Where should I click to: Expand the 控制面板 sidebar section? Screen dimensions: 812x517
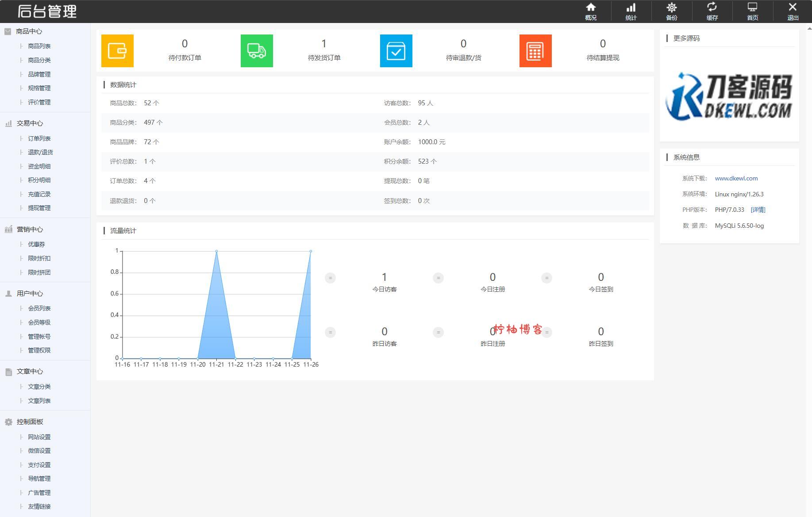tap(30, 422)
